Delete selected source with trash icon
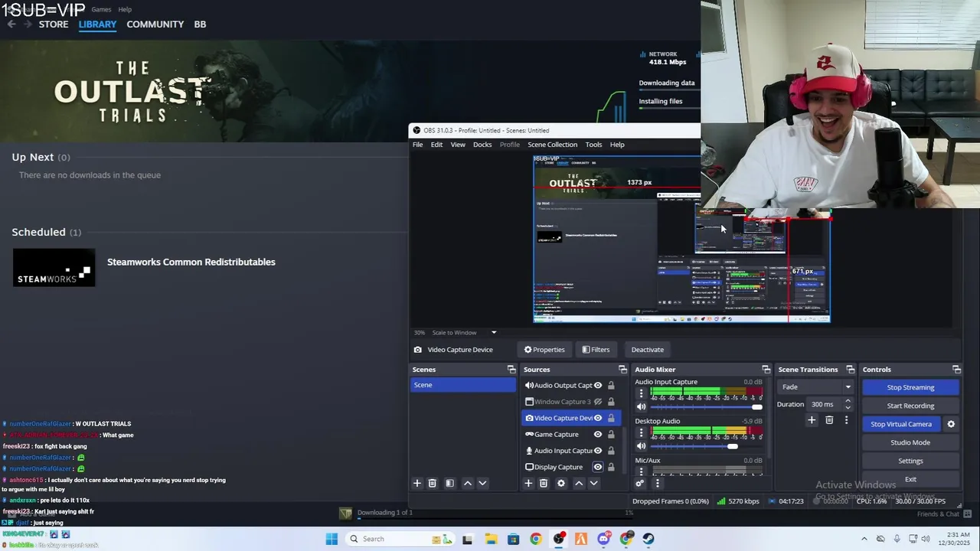Image resolution: width=980 pixels, height=551 pixels. point(544,483)
